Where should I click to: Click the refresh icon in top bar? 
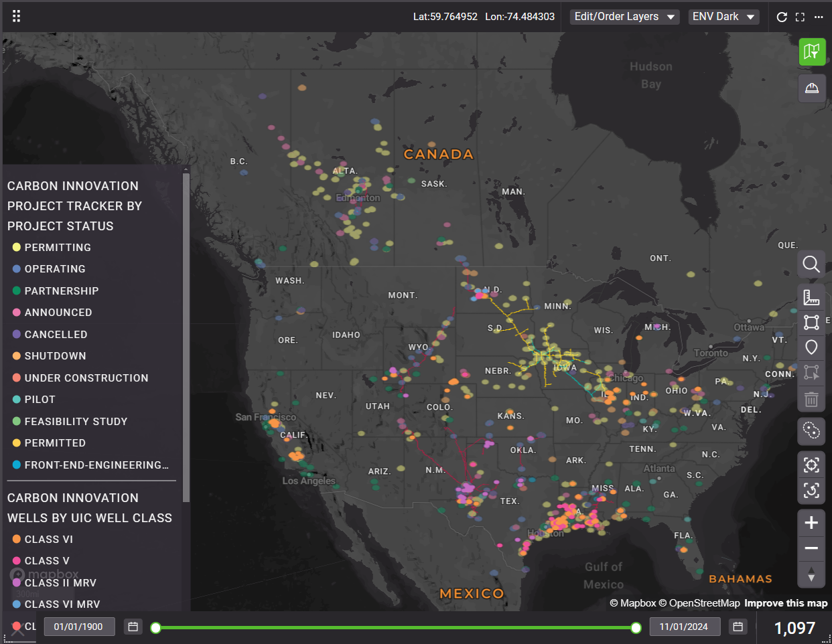[x=781, y=17]
